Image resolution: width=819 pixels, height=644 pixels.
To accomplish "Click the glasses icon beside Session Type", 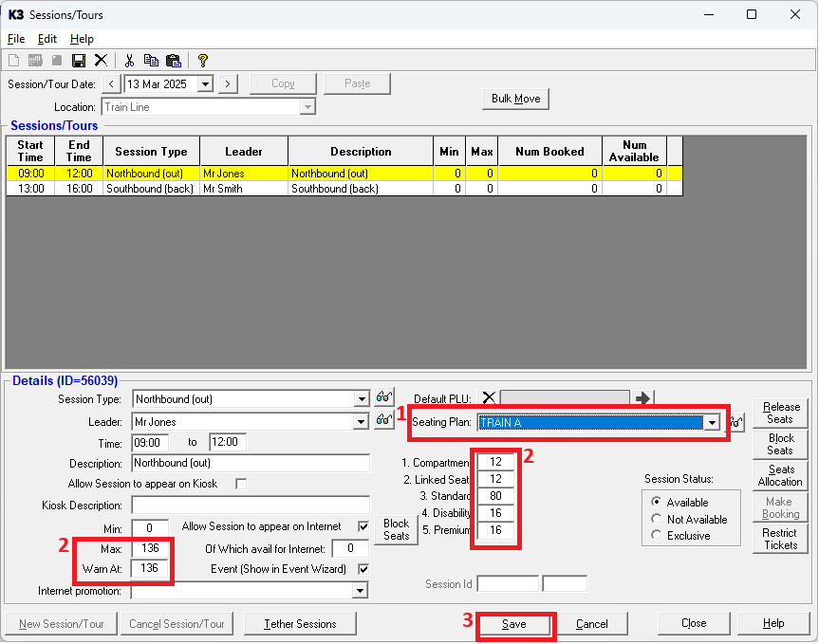I will pyautogui.click(x=384, y=398).
